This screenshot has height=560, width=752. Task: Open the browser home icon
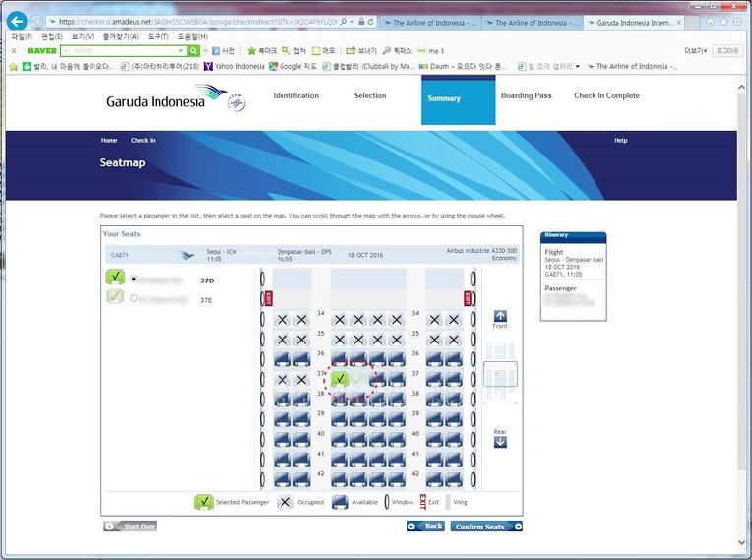711,22
